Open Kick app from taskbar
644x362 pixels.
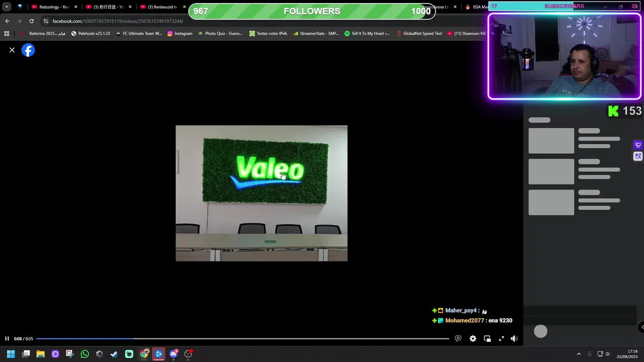[x=129, y=354]
